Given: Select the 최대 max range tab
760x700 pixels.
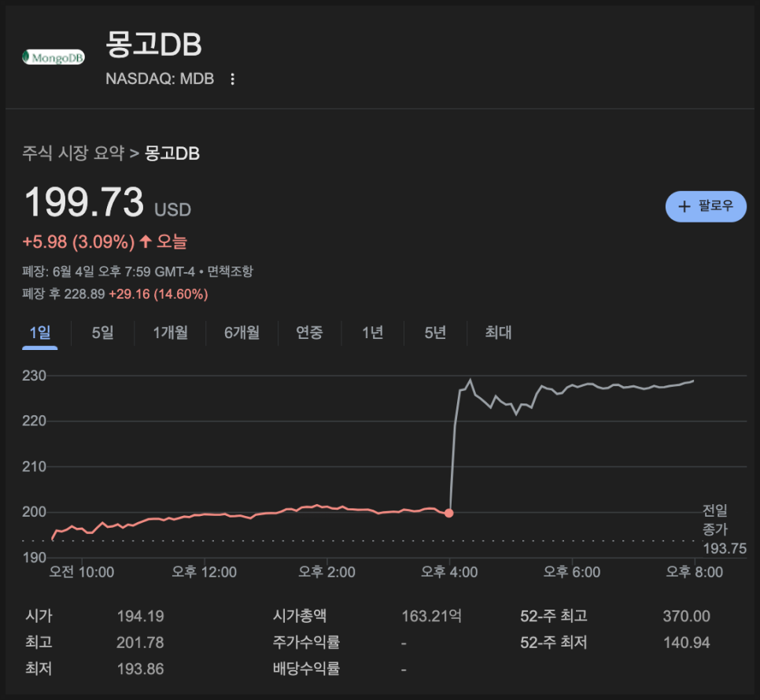Looking at the screenshot, I should (498, 333).
